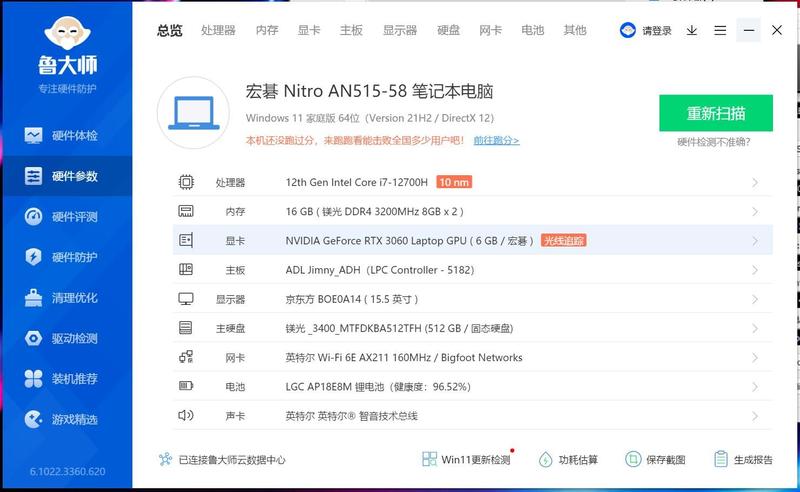Open 硬件防护 hardware protection section

tap(61, 257)
